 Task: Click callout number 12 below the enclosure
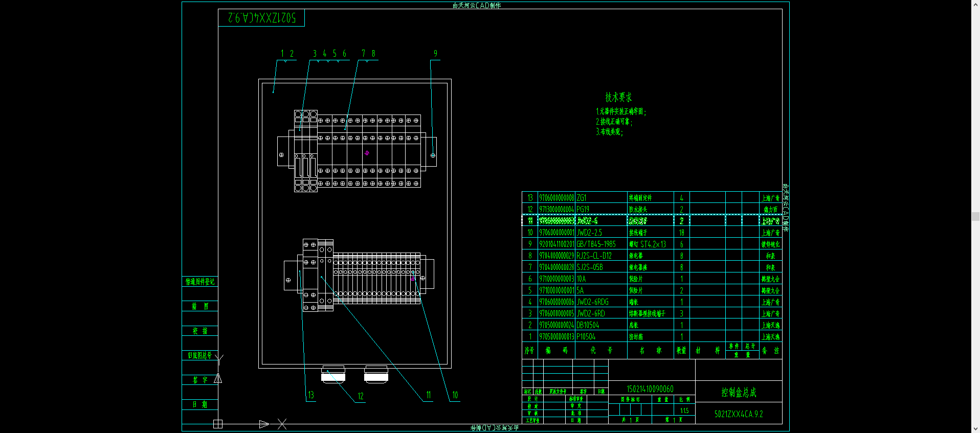click(x=360, y=396)
